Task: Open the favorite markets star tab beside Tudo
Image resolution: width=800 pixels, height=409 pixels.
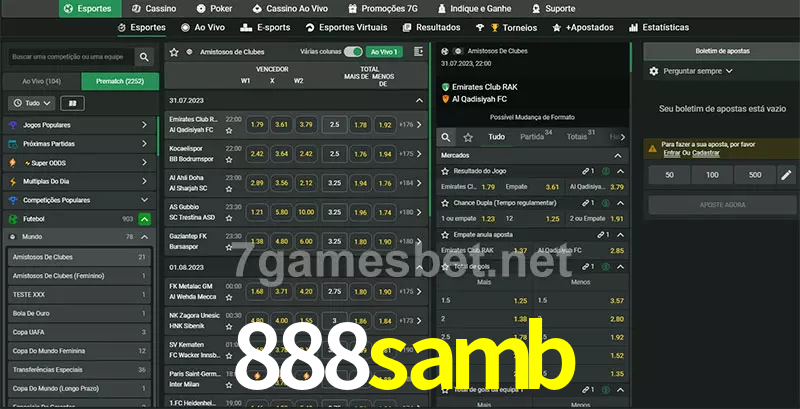Action: click(468, 137)
